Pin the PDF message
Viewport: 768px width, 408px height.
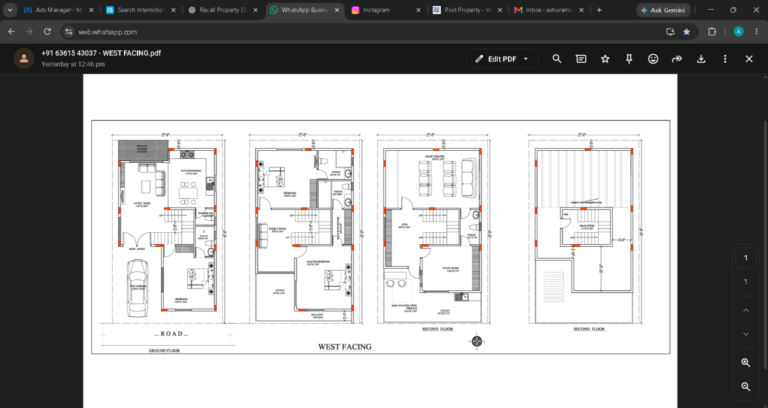point(629,59)
